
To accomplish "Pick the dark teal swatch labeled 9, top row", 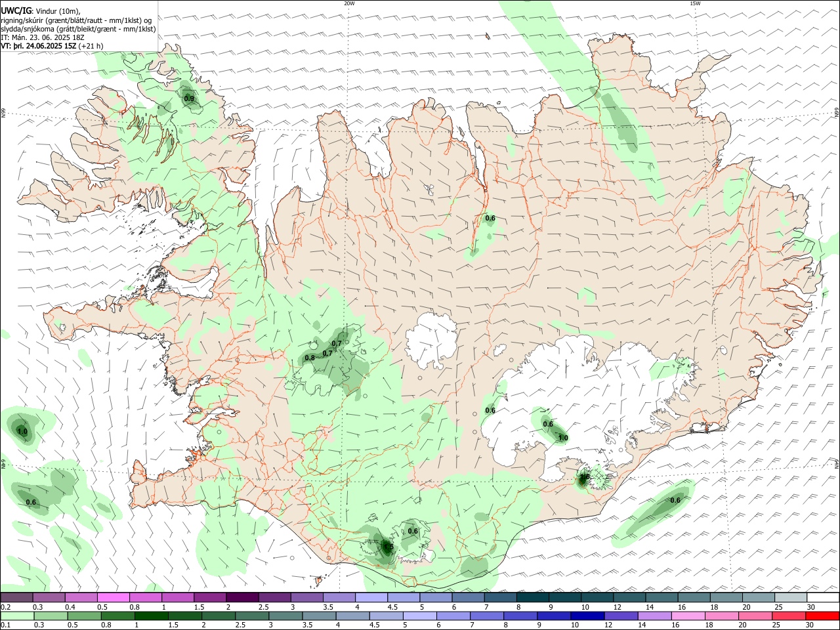I will click(532, 597).
